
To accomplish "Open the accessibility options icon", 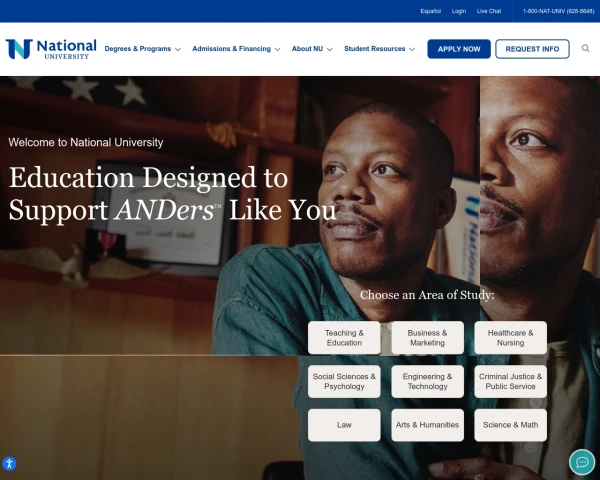I will click(9, 464).
